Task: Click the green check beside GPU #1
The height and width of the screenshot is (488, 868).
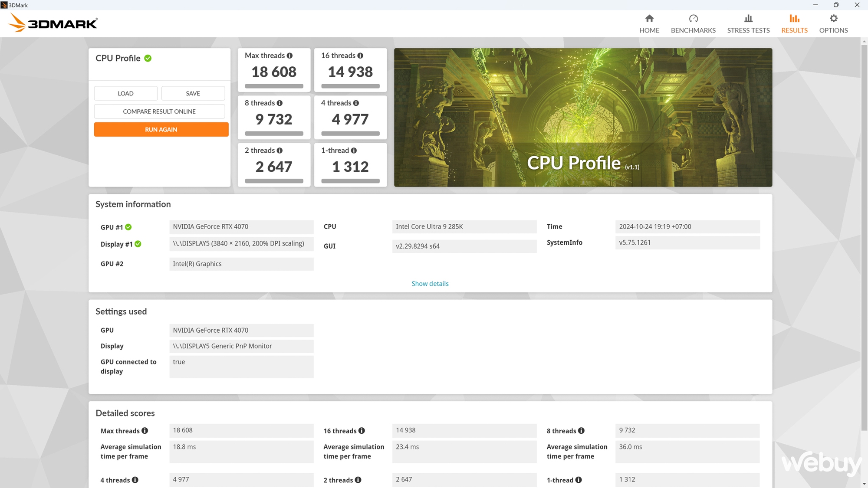Action: pyautogui.click(x=128, y=227)
